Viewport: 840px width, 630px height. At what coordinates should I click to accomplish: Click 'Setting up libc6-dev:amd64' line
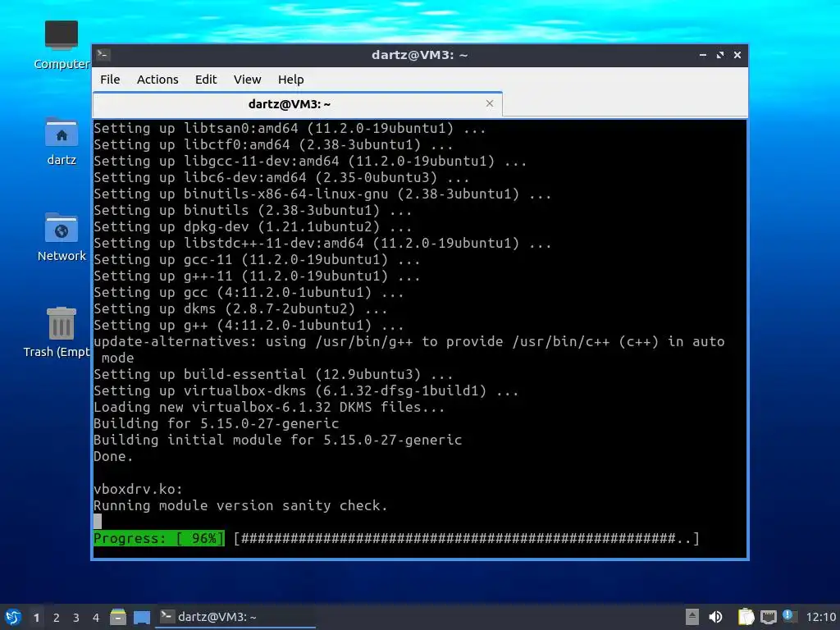pyautogui.click(x=281, y=178)
